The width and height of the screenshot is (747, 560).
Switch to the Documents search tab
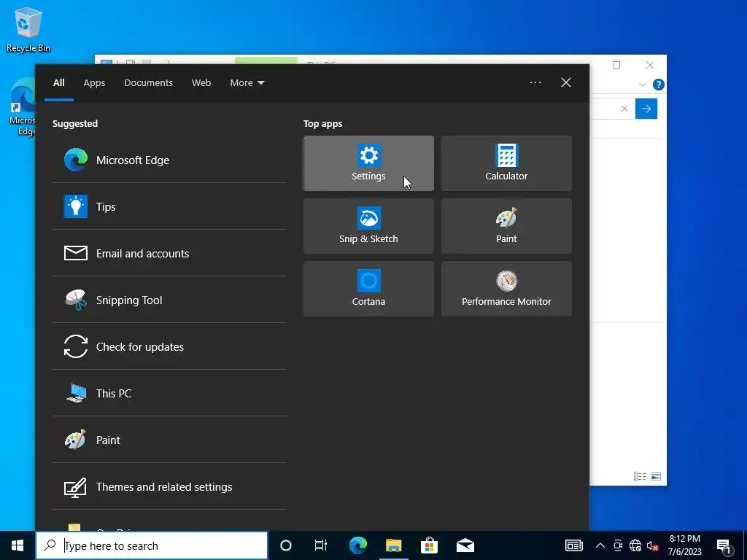click(148, 83)
